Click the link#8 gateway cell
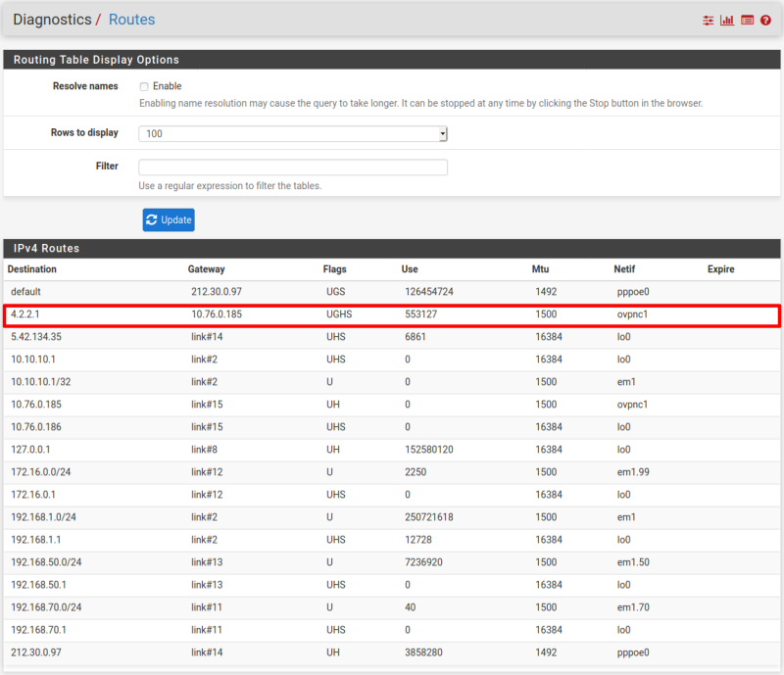 (205, 449)
